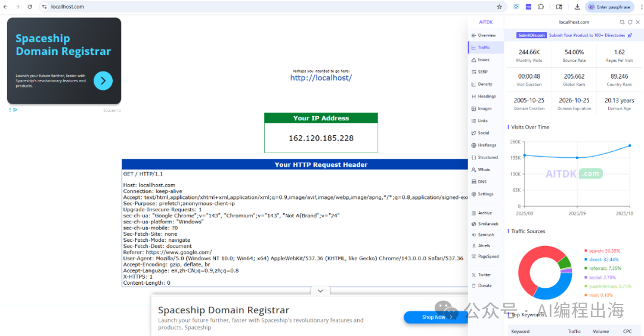Open the Issues section in AITDK
The height and width of the screenshot is (336, 644).
(x=487, y=60)
